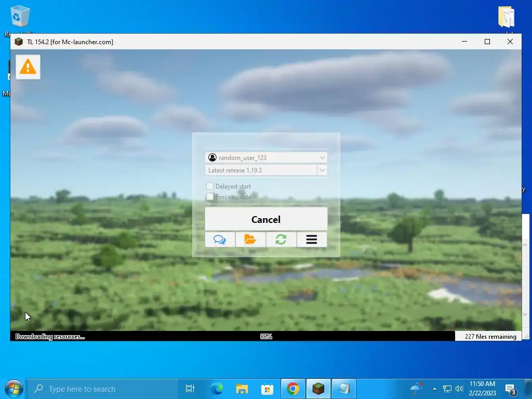Switch to Google Chrome in taskbar
Viewport: 532px width, 399px height.
point(293,389)
